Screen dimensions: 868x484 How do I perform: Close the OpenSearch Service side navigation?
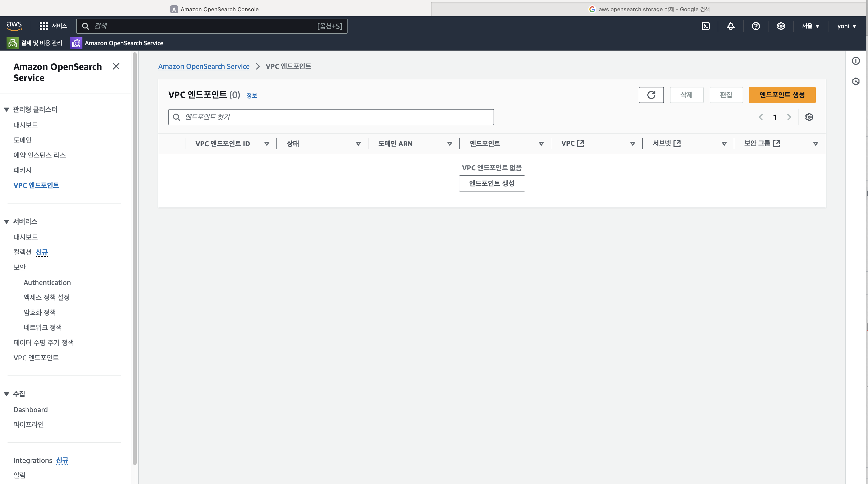point(116,66)
